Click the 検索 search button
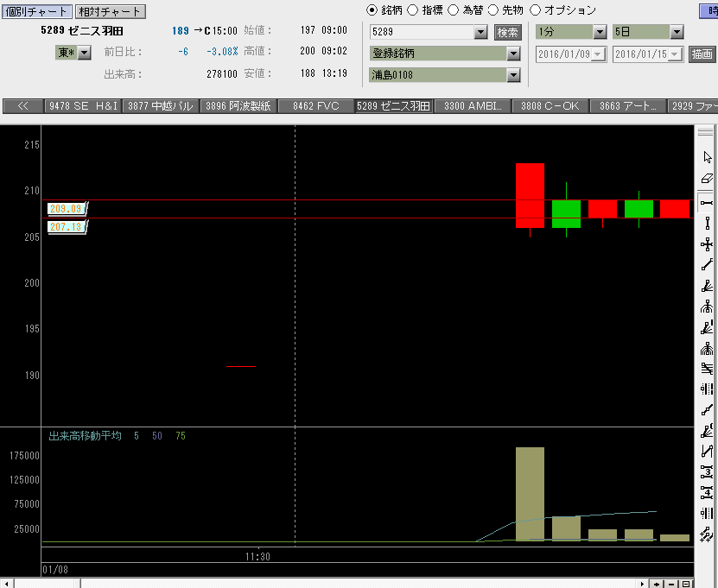718x588 pixels. pos(508,33)
